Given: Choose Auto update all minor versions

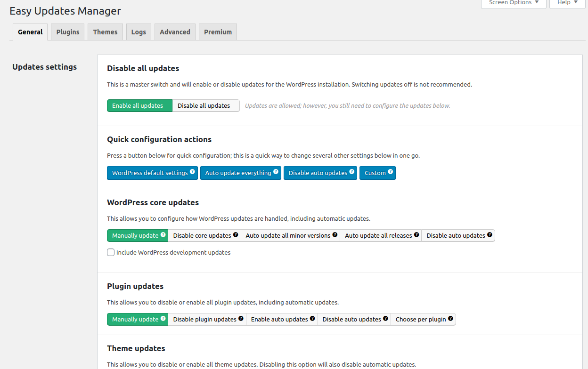Looking at the screenshot, I should click(x=290, y=235).
